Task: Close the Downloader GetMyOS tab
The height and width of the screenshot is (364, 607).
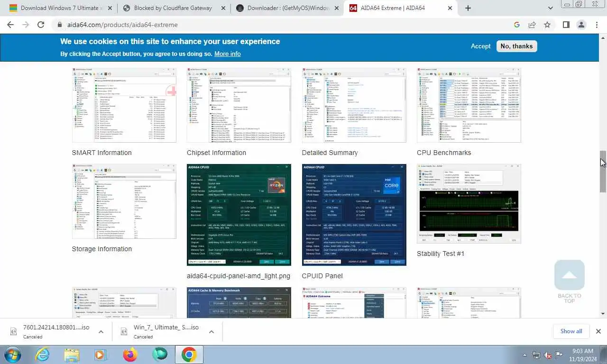Action: [x=337, y=8]
